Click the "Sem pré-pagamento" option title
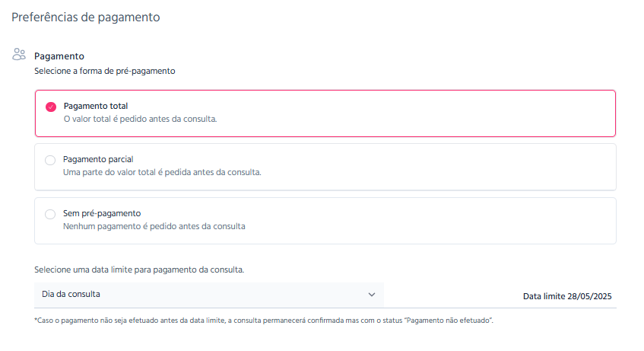This screenshot has width=644, height=351. (102, 213)
